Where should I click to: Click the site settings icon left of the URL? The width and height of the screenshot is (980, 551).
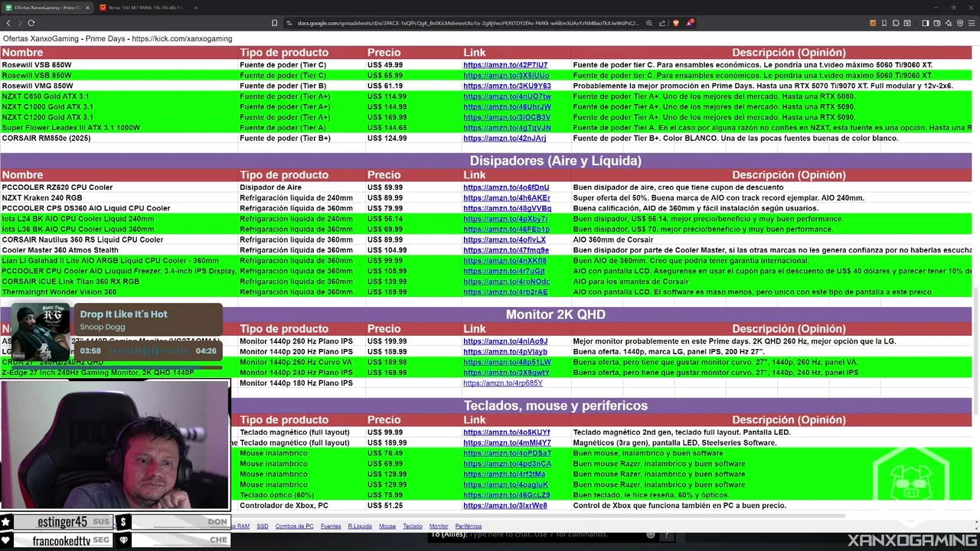pyautogui.click(x=289, y=23)
